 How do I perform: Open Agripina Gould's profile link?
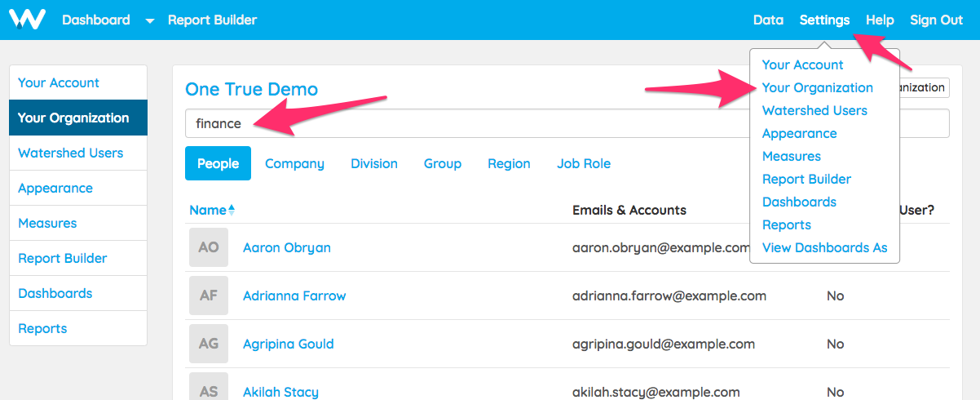click(x=289, y=344)
